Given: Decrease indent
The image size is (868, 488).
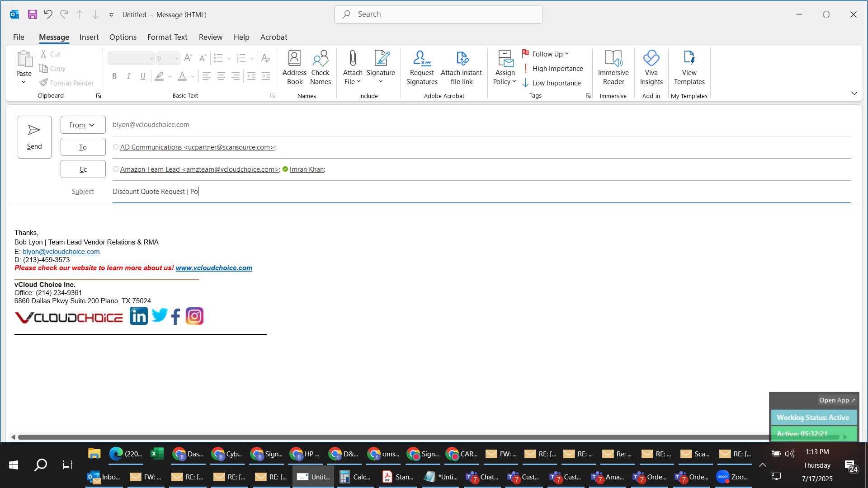Looking at the screenshot, I should click(x=251, y=76).
